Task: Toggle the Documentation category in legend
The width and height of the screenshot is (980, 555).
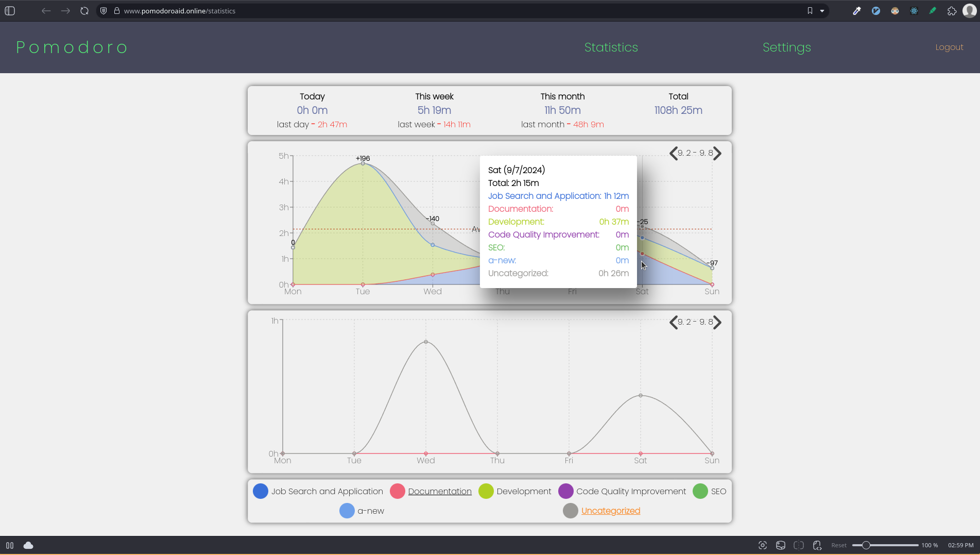Action: click(x=439, y=491)
